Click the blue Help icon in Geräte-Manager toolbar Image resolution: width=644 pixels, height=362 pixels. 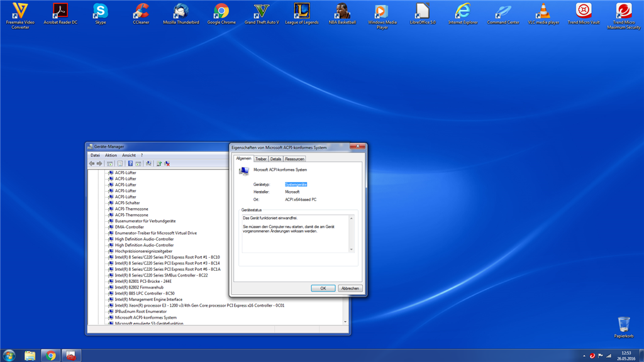(x=130, y=163)
